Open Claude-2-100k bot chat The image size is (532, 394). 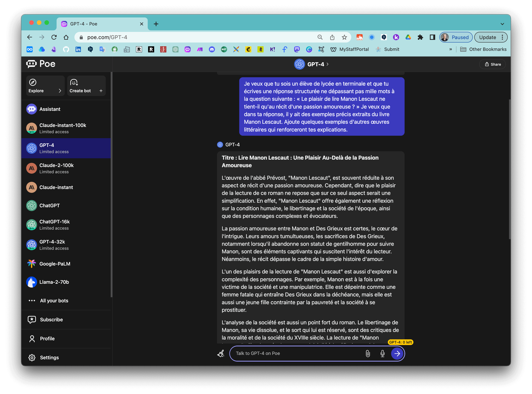pos(66,168)
